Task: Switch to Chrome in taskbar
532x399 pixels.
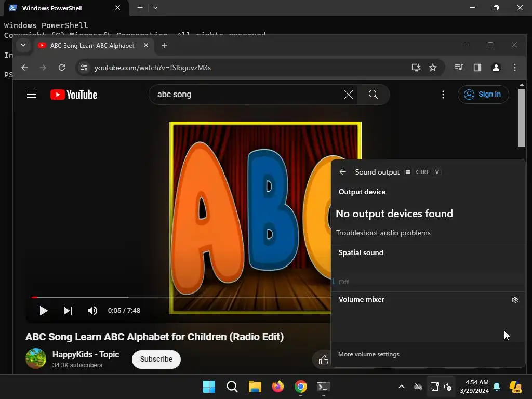Action: pyautogui.click(x=301, y=387)
